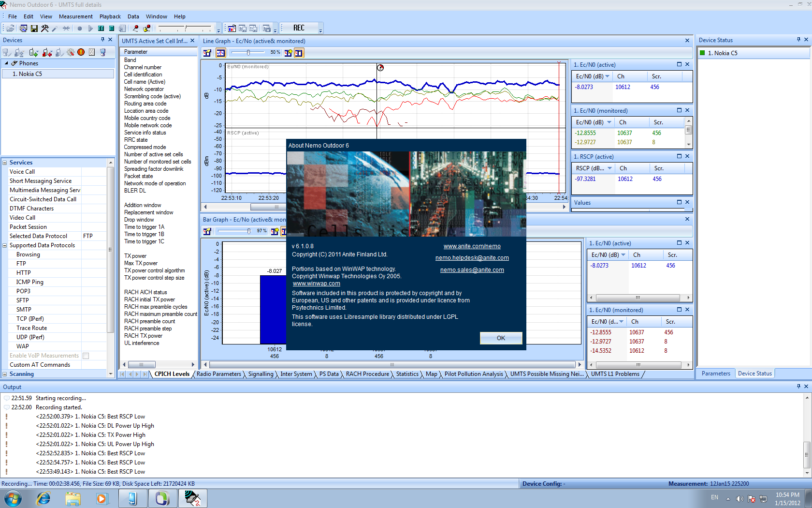Switch to the Radio Parameters tab

click(x=219, y=374)
